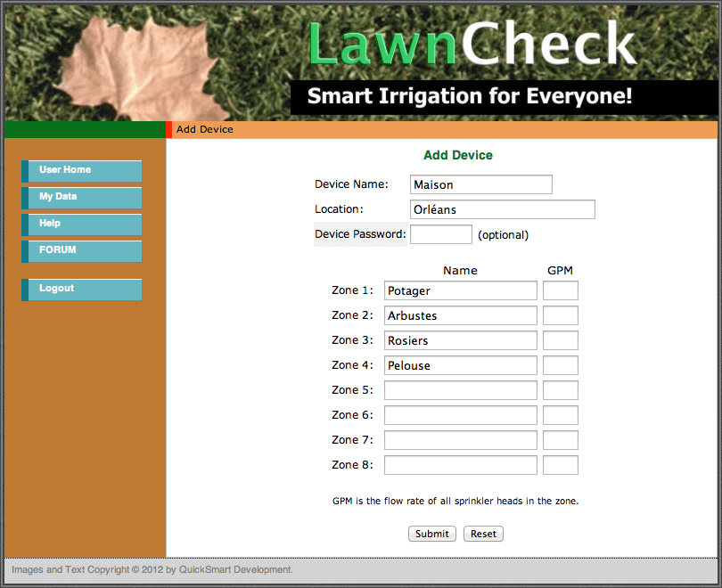Click the Zone 1 label
This screenshot has width=722, height=588.
point(352,290)
